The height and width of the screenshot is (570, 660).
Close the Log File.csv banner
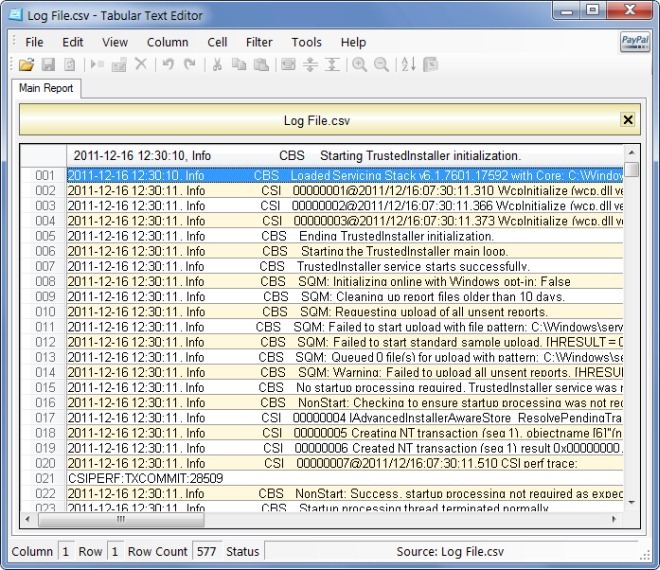(628, 120)
